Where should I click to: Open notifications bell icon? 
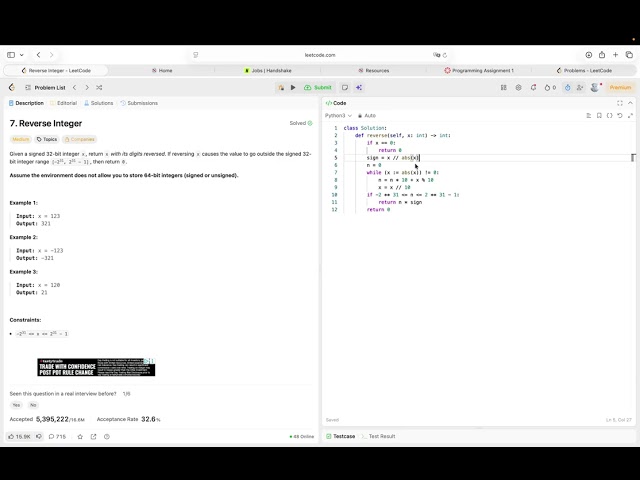click(x=533, y=87)
